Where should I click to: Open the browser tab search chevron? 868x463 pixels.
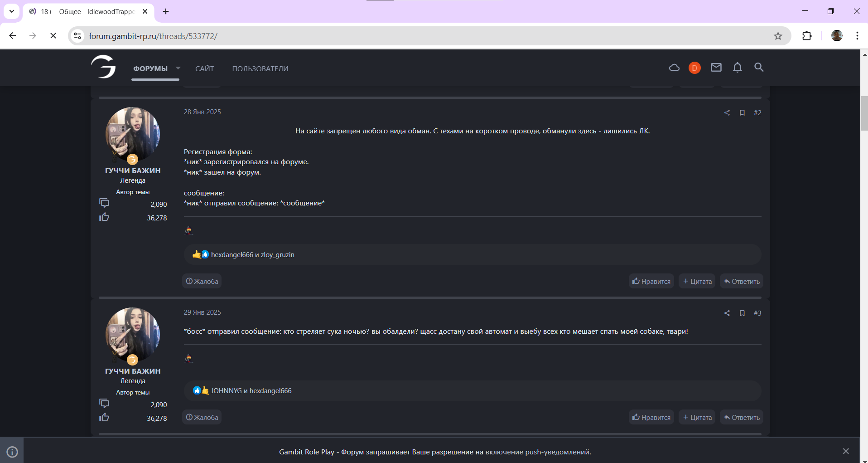coord(12,11)
